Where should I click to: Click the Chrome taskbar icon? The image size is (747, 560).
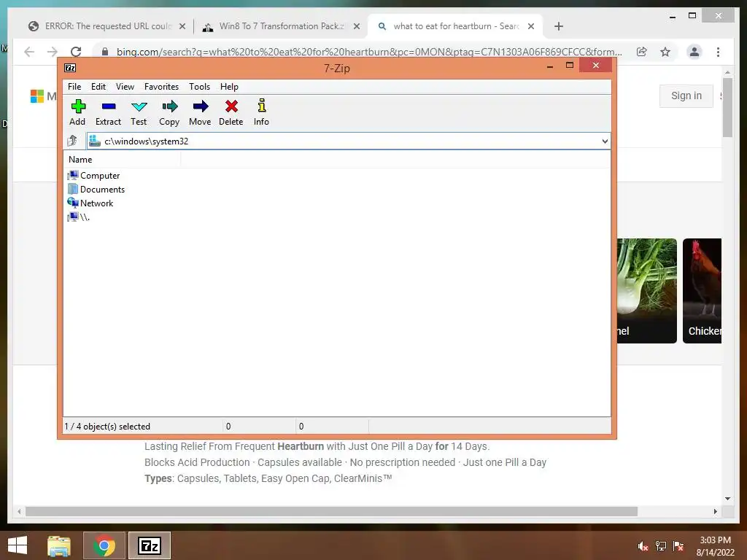coord(104,545)
